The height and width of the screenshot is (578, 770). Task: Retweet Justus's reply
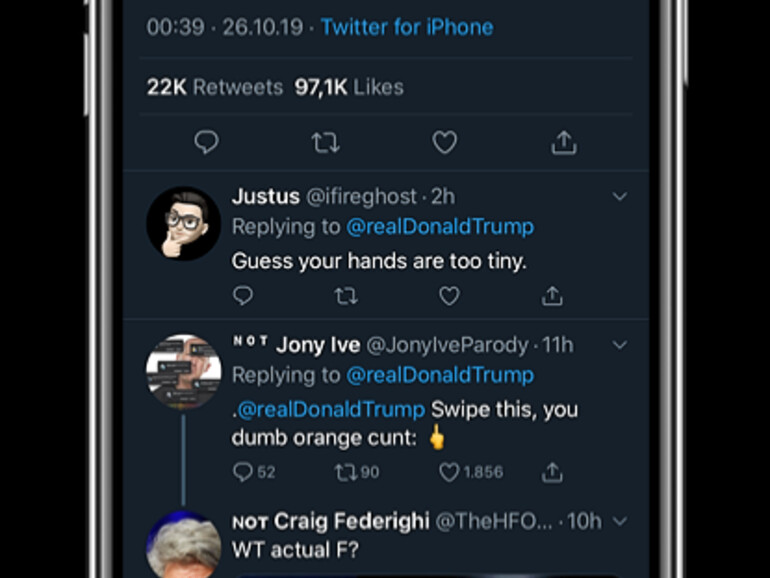(x=346, y=296)
